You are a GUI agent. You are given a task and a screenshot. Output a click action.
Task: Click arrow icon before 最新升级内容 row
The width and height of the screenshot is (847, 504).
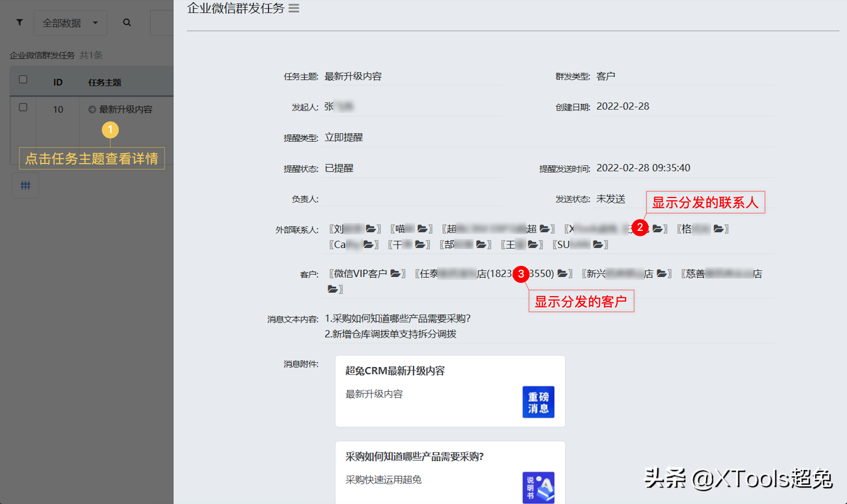tap(92, 109)
